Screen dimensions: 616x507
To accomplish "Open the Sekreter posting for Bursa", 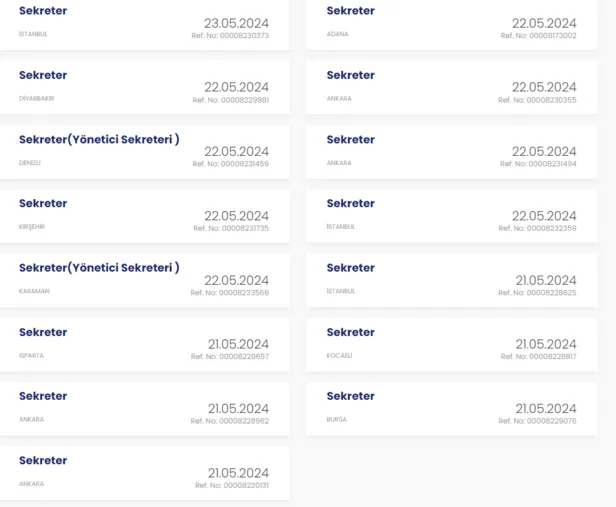I will [x=351, y=396].
